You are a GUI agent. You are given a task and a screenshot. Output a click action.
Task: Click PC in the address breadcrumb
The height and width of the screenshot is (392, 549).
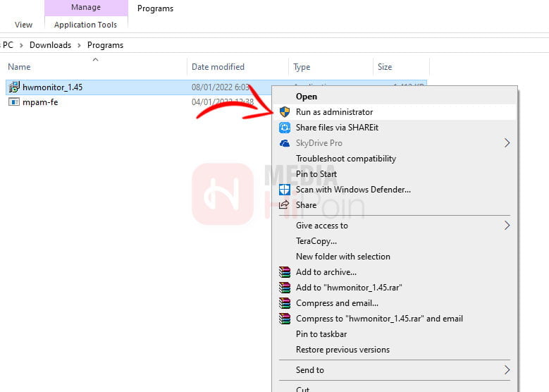8,45
